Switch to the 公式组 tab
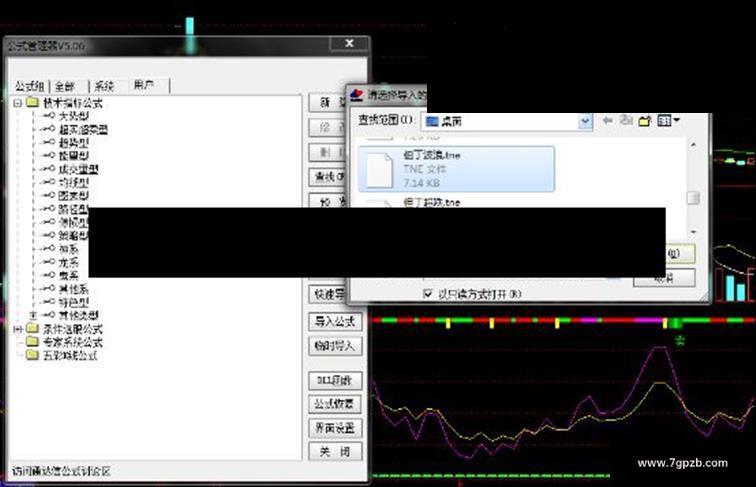 click(29, 86)
